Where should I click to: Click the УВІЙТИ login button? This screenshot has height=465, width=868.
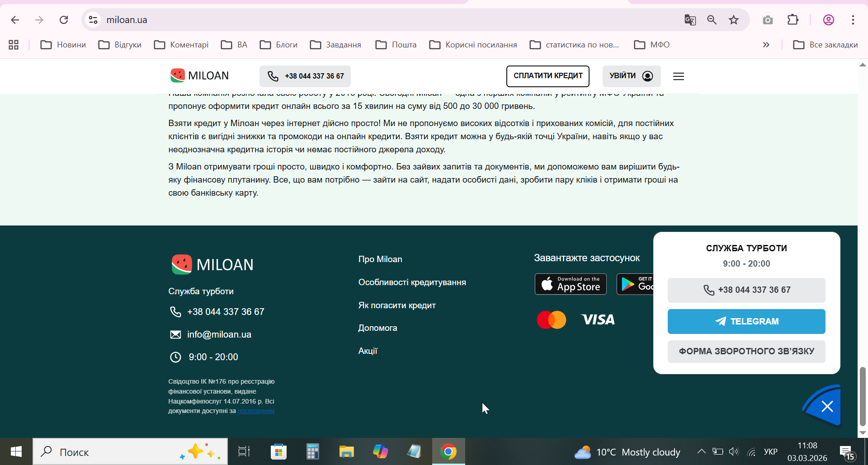[632, 76]
